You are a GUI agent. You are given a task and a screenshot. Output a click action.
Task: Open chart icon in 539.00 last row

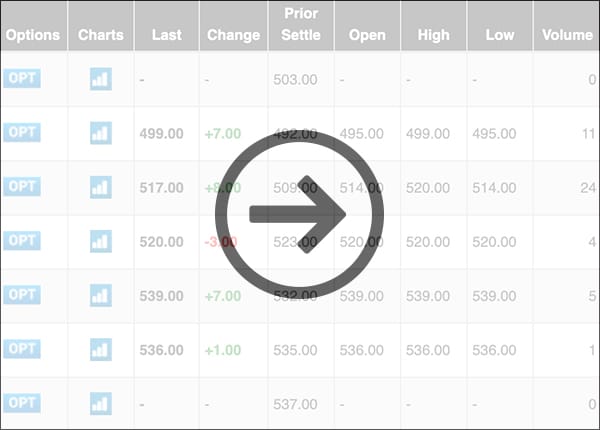[x=101, y=295]
